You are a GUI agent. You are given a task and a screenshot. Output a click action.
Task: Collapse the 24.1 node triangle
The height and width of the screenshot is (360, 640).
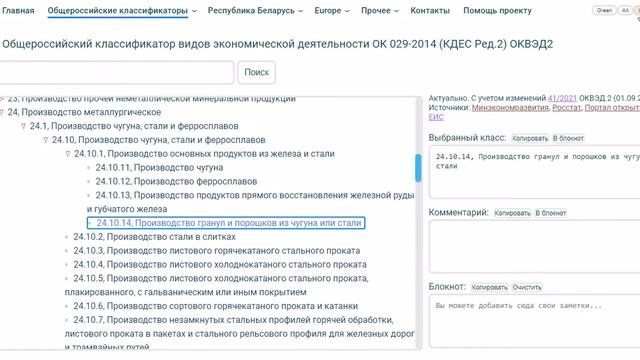coord(23,126)
